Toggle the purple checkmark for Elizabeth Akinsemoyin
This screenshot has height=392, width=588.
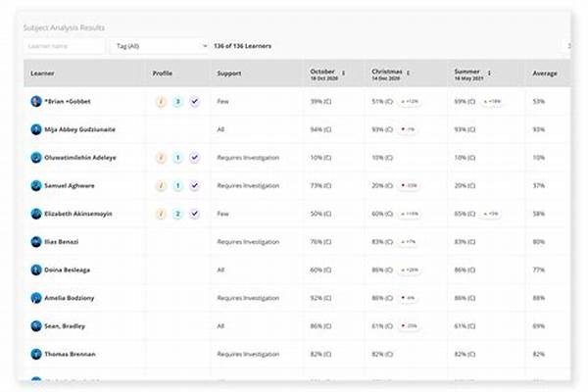(x=194, y=213)
